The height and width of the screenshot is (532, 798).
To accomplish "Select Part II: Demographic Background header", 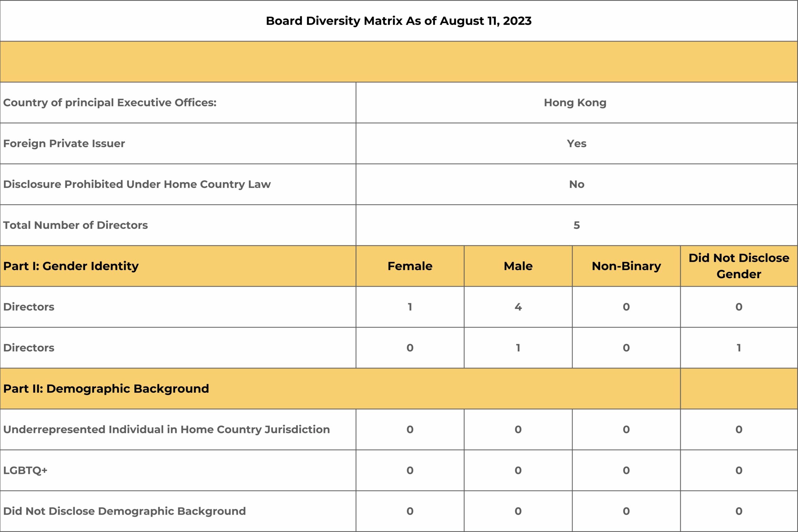I will tap(106, 388).
